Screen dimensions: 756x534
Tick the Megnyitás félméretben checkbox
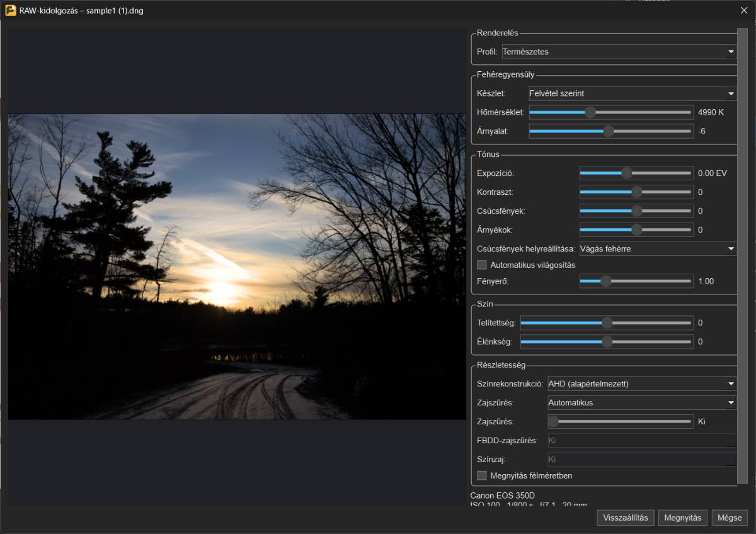click(x=482, y=475)
